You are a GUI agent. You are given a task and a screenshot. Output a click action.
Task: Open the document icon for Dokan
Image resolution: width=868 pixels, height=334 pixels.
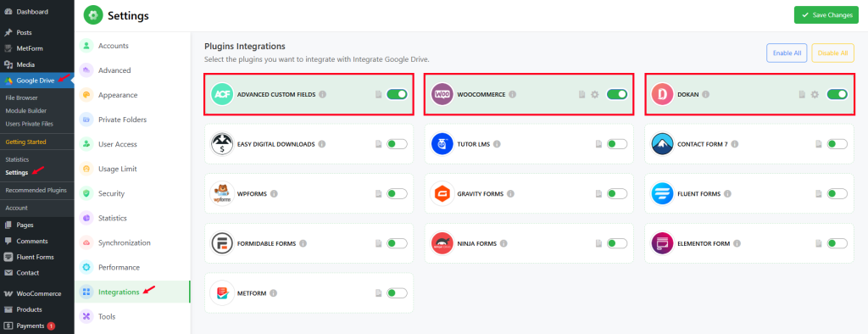[802, 94]
